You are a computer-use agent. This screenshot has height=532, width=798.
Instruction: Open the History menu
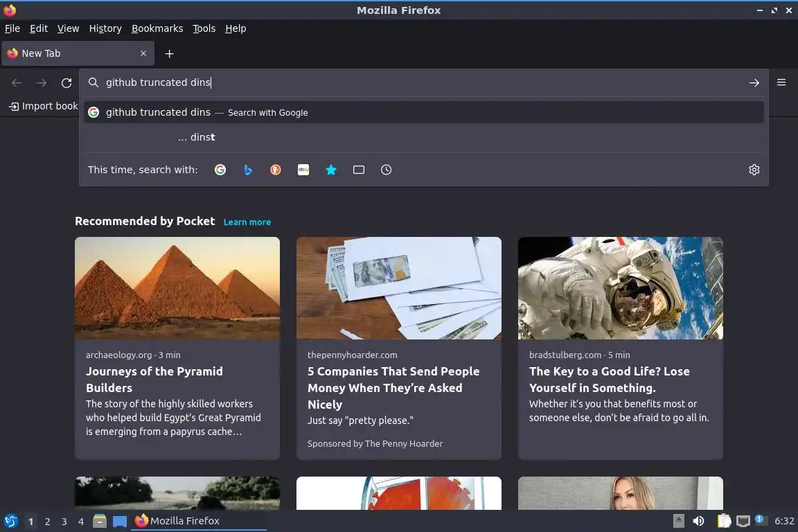(105, 28)
